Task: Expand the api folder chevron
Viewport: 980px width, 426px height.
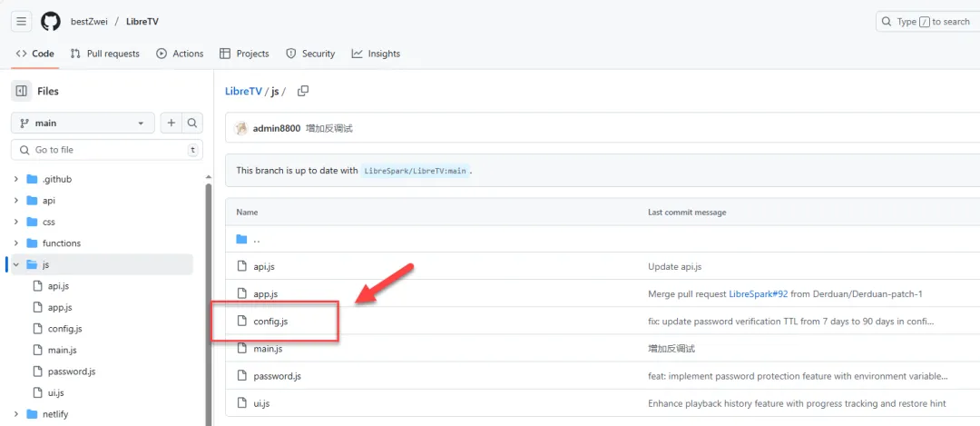Action: (x=16, y=201)
